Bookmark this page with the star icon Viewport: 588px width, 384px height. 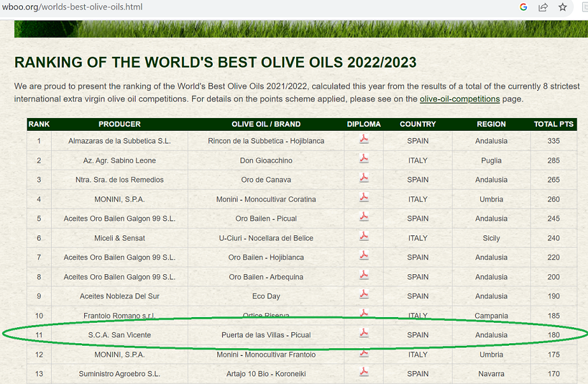pyautogui.click(x=563, y=7)
